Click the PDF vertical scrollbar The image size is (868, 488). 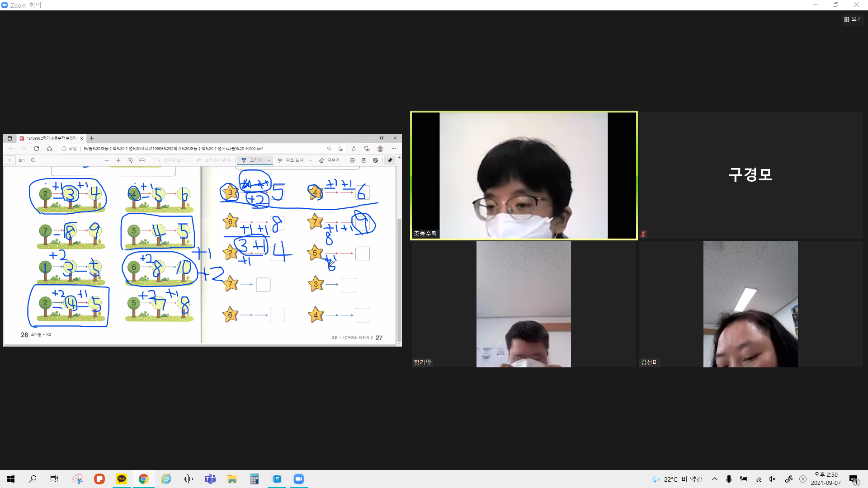pos(399,280)
